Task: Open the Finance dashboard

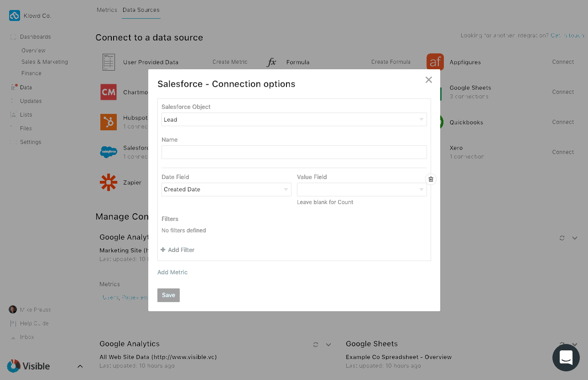Action: (31, 73)
